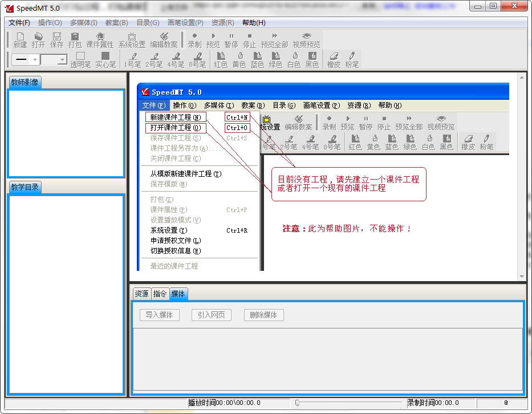Open the line style dropdown
Screen dimensions: 532x414
tap(35, 60)
